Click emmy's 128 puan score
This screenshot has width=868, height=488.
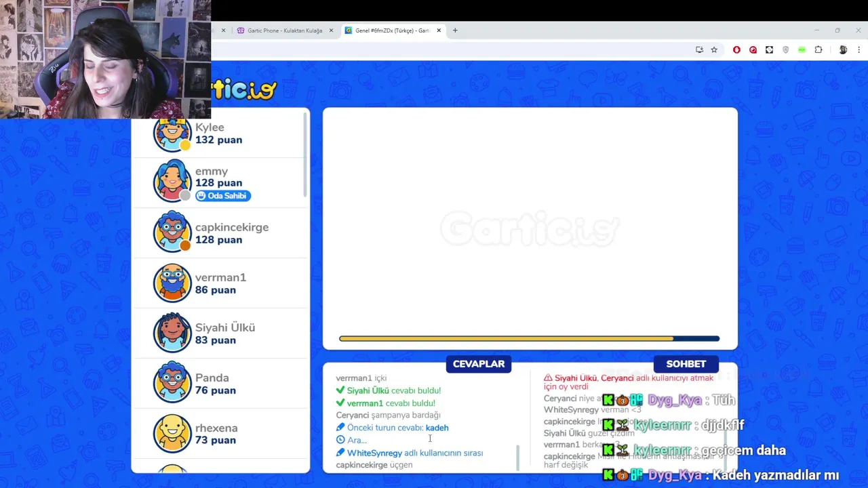218,183
